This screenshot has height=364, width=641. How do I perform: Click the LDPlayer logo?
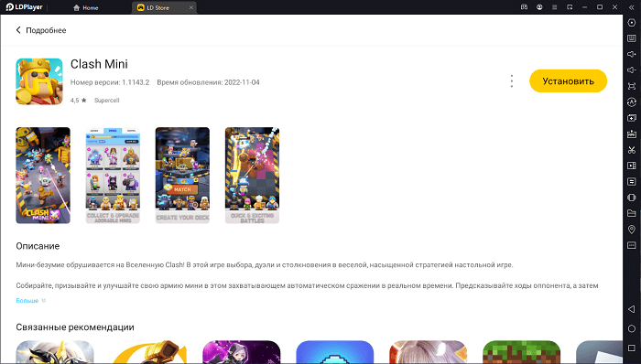tap(24, 7)
